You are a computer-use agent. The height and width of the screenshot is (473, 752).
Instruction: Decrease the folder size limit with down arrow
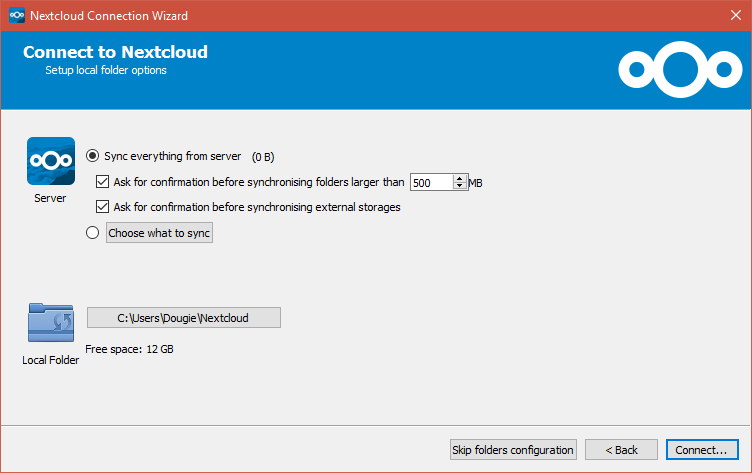(459, 186)
